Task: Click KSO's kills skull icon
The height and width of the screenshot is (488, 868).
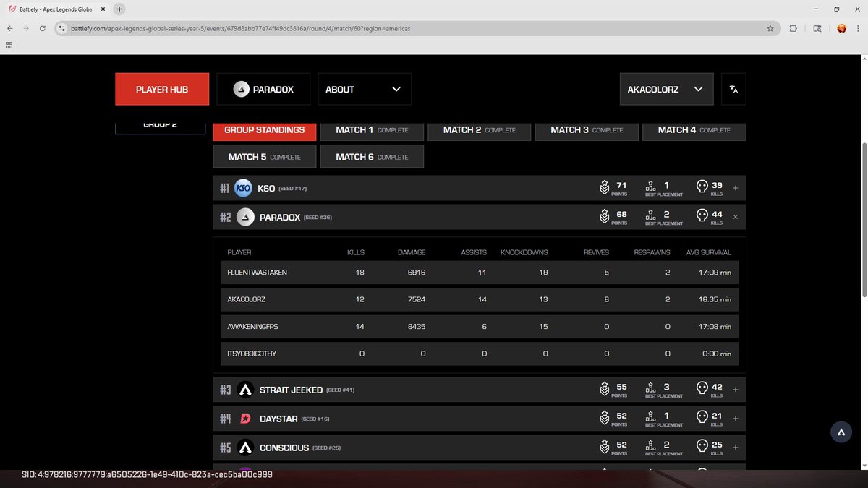Action: (x=702, y=187)
